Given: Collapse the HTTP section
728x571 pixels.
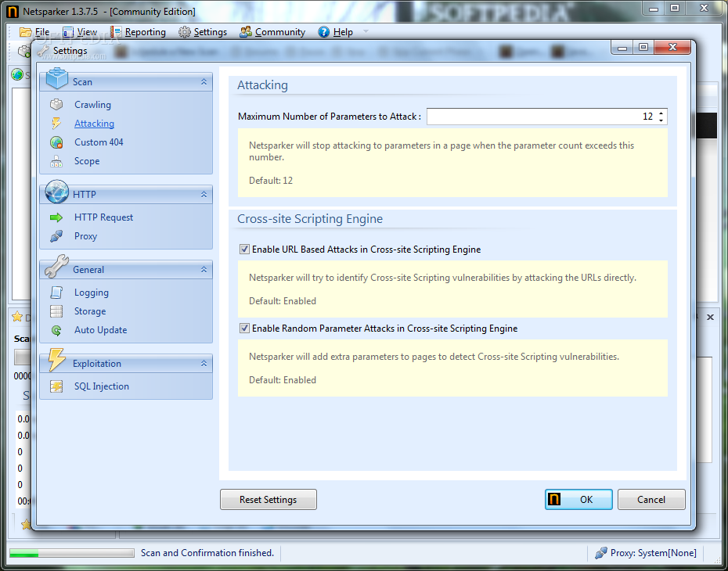Looking at the screenshot, I should click(x=204, y=194).
